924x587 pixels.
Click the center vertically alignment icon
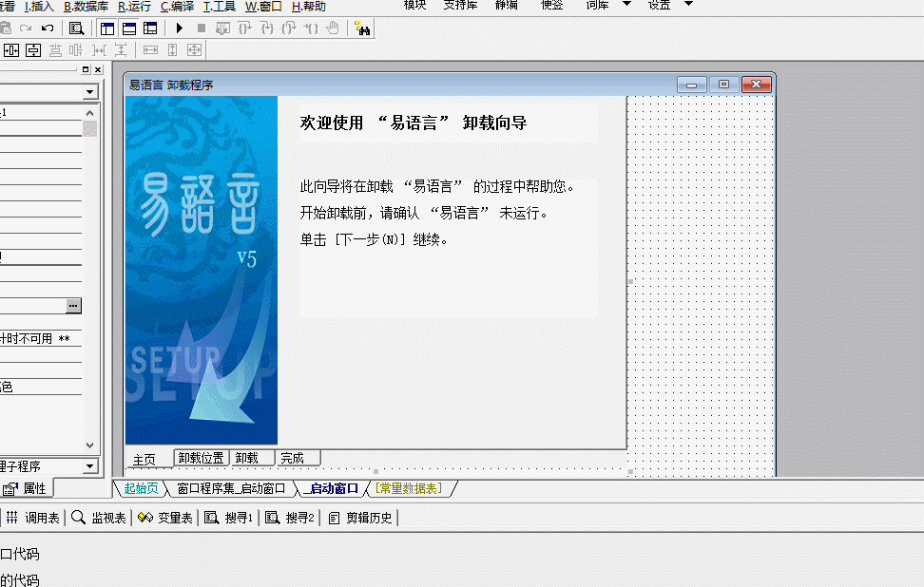[x=33, y=50]
